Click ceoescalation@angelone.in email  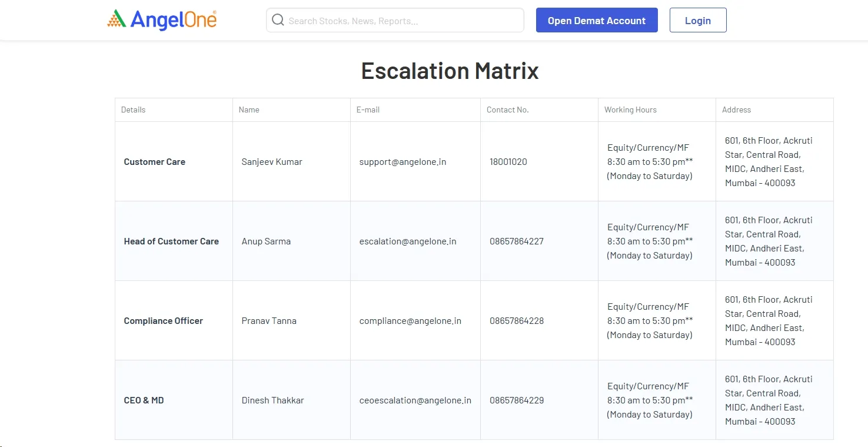415,400
